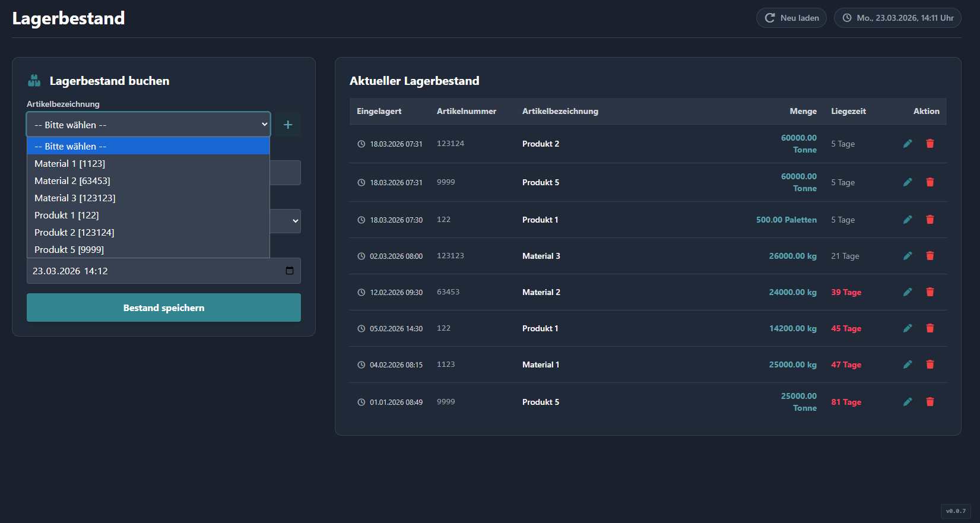
Task: Edit the Material 3 row with pencil icon
Action: (907, 256)
